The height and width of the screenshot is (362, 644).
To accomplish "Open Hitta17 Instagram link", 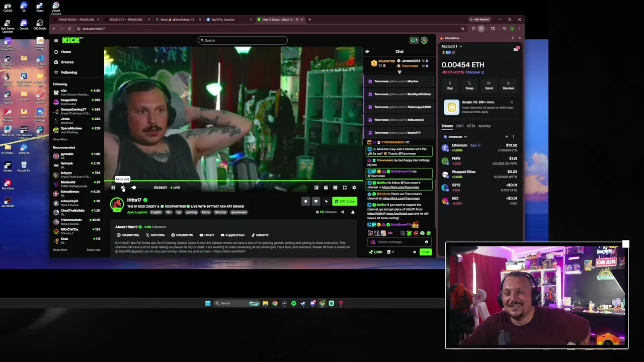I will [128, 235].
